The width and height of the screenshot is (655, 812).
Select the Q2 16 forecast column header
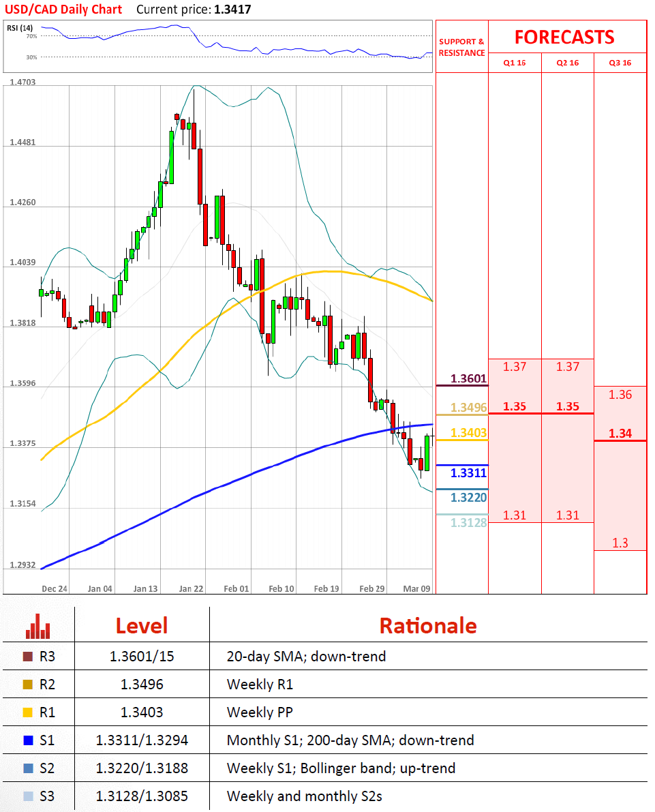[568, 63]
